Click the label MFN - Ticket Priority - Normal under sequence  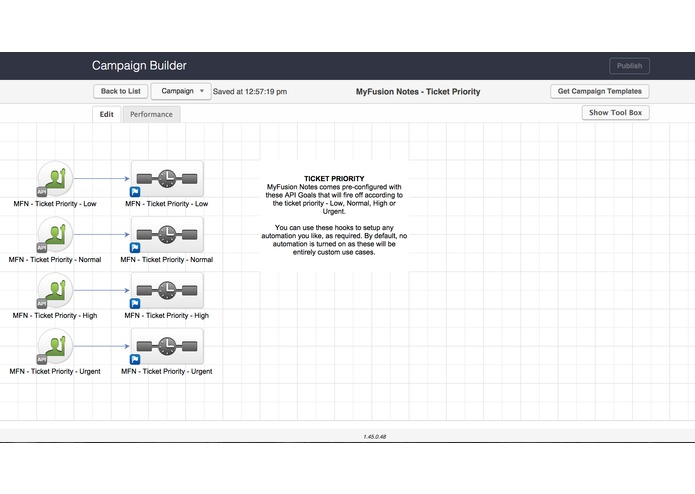pos(167,260)
